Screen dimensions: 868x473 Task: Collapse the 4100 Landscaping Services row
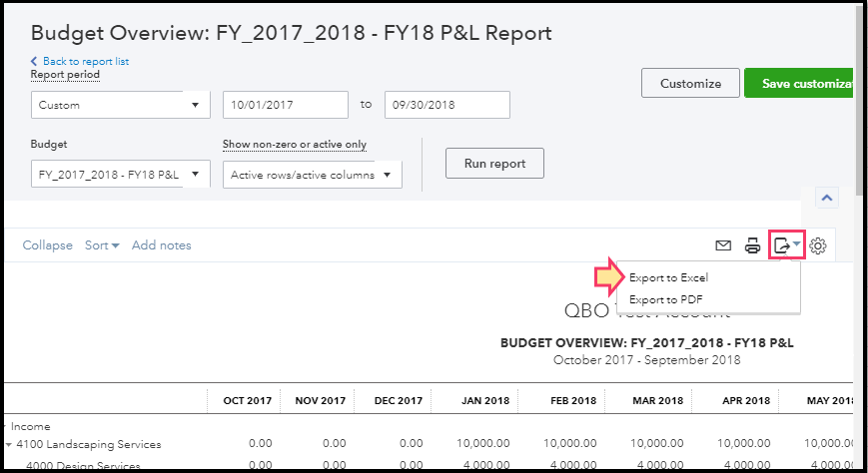(x=8, y=444)
